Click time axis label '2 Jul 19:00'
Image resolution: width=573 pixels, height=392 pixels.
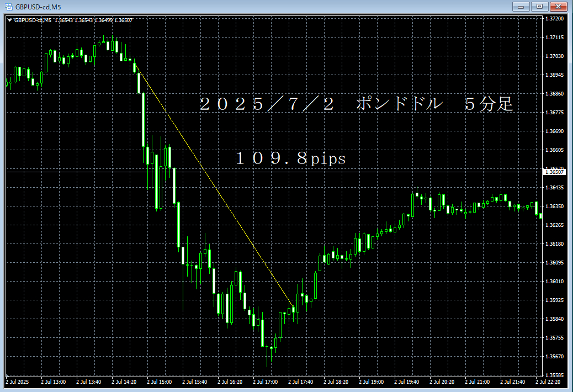tap(372, 382)
